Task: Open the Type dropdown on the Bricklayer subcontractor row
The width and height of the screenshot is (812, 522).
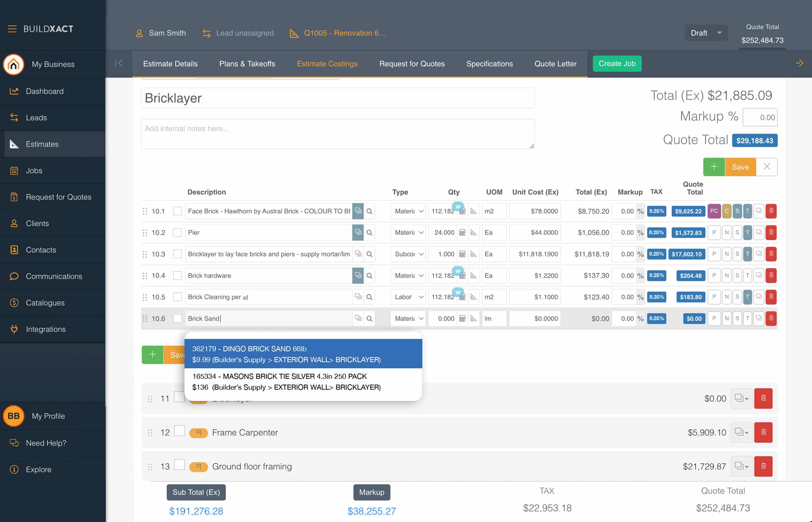Action: click(x=408, y=254)
